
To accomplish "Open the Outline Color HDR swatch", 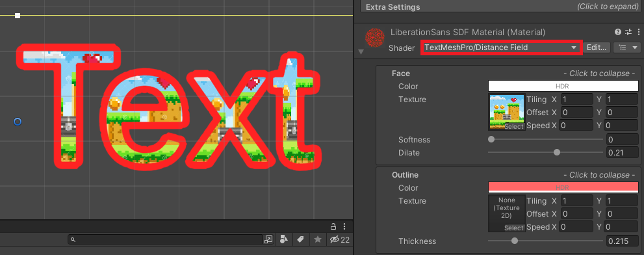I will coord(563,187).
